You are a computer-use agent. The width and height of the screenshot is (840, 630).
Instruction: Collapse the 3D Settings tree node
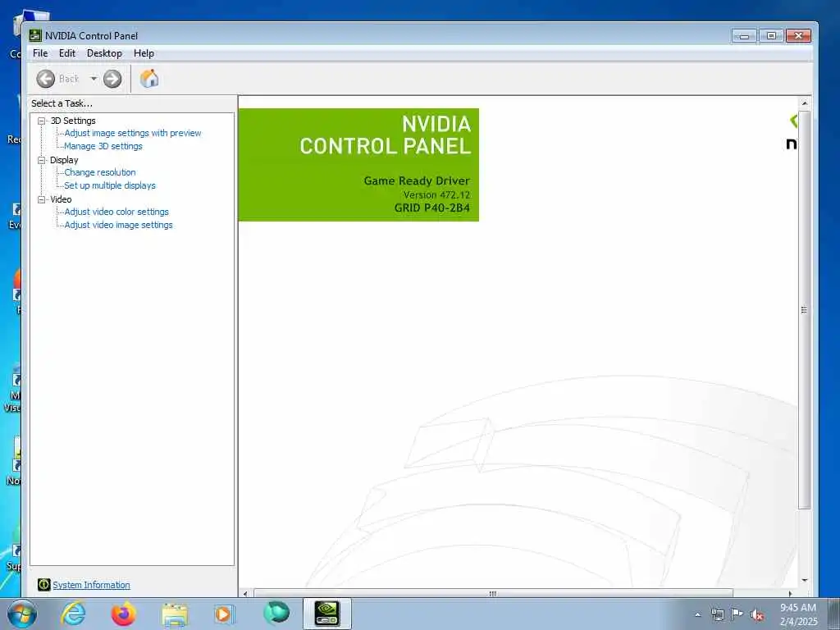point(41,121)
